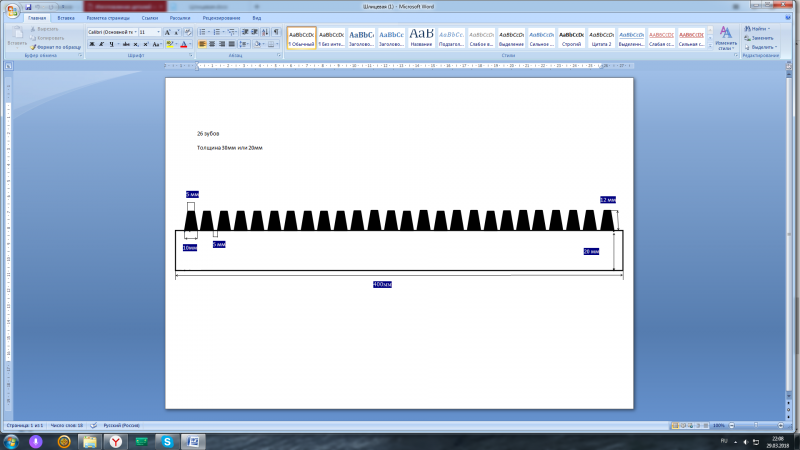
Task: Toggle underline formatting
Action: [111, 44]
